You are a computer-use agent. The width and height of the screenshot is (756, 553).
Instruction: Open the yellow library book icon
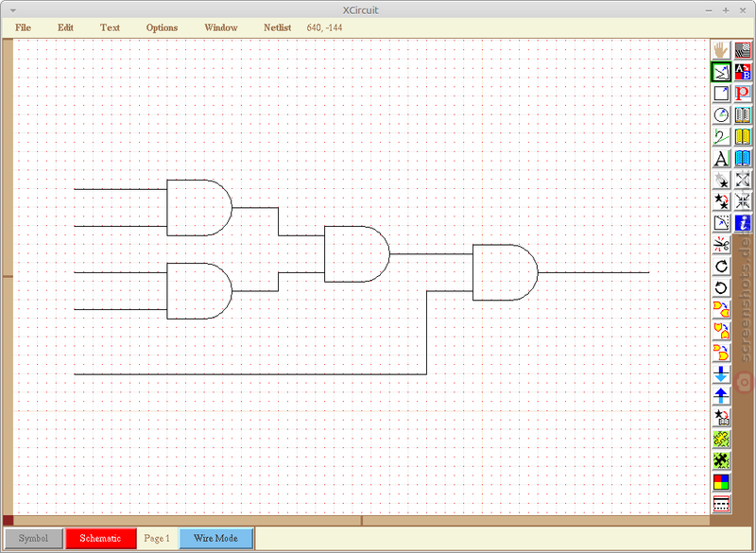point(743,136)
